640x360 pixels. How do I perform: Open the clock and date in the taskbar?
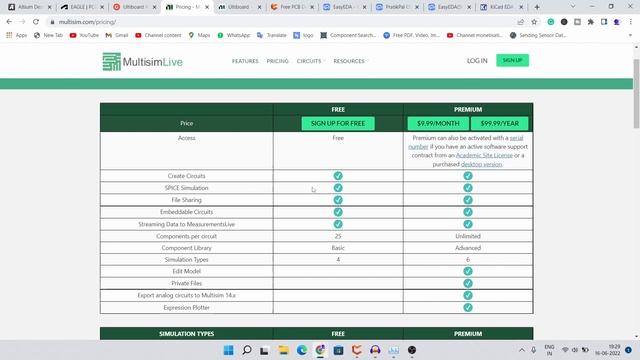coord(608,350)
